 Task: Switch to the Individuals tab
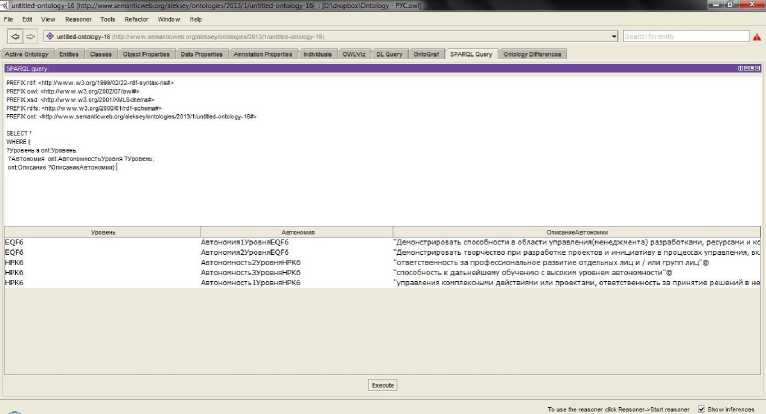[x=318, y=54]
